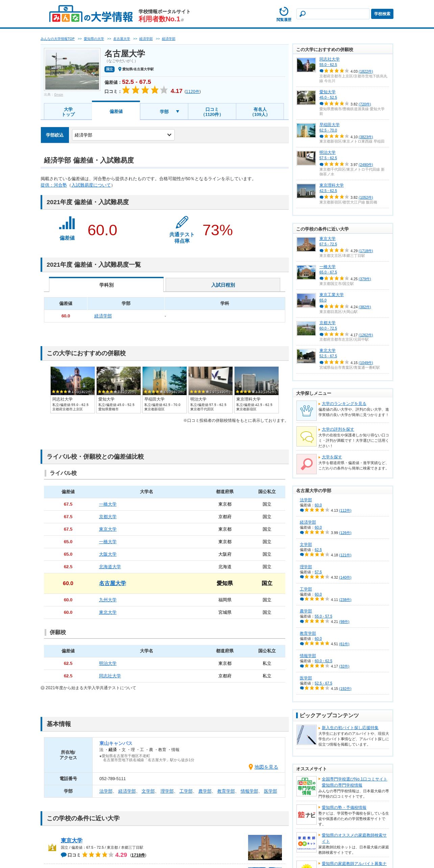Click the 国立 badge under 名古屋大学
Screen dimensions: 434x868
coord(109,69)
